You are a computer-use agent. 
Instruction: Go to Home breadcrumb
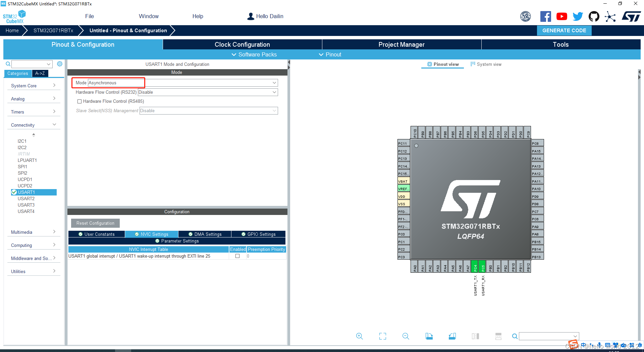[x=12, y=30]
